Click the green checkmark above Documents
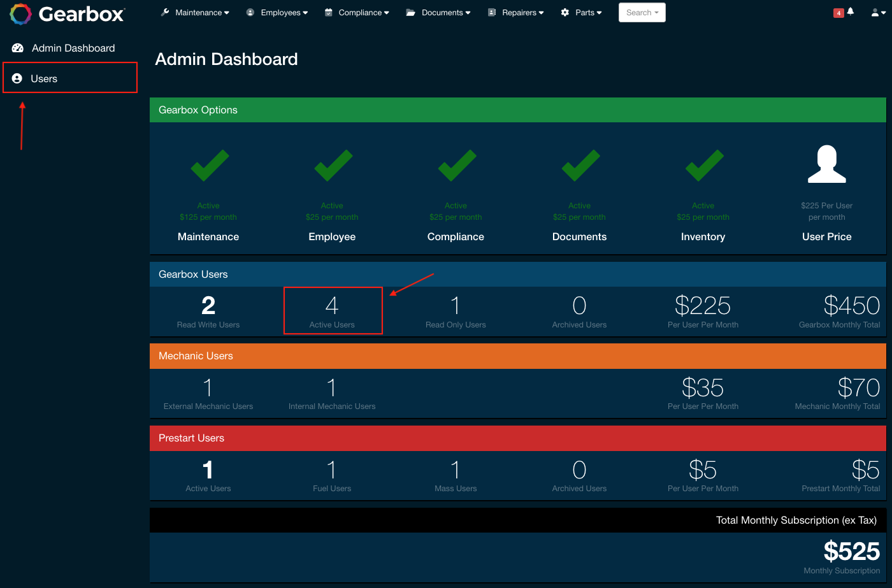 pos(580,166)
